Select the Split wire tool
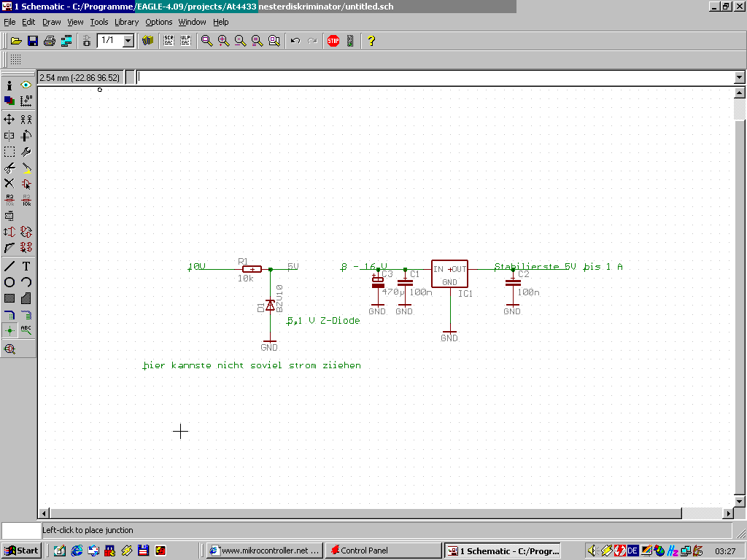Viewport: 747px width, 560px height. tap(9, 248)
